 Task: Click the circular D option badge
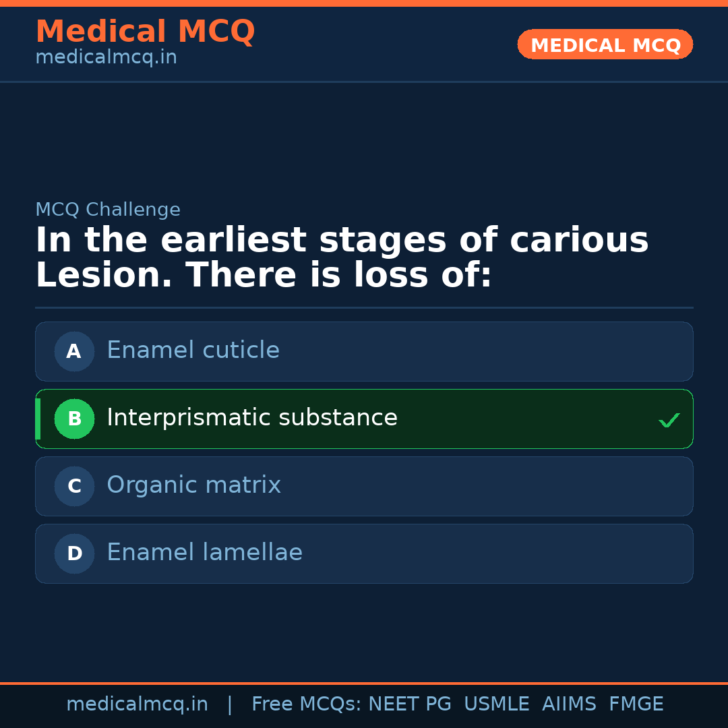click(x=74, y=553)
